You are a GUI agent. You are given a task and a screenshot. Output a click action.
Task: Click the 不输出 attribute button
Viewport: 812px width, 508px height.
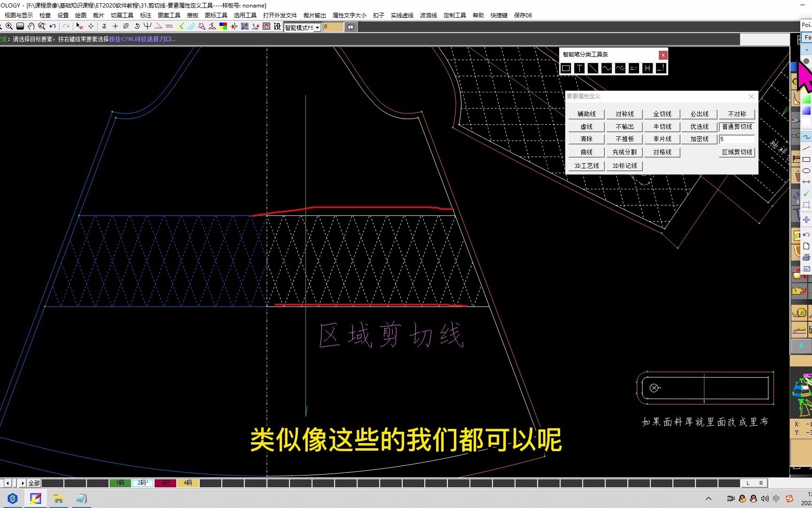[x=625, y=127]
